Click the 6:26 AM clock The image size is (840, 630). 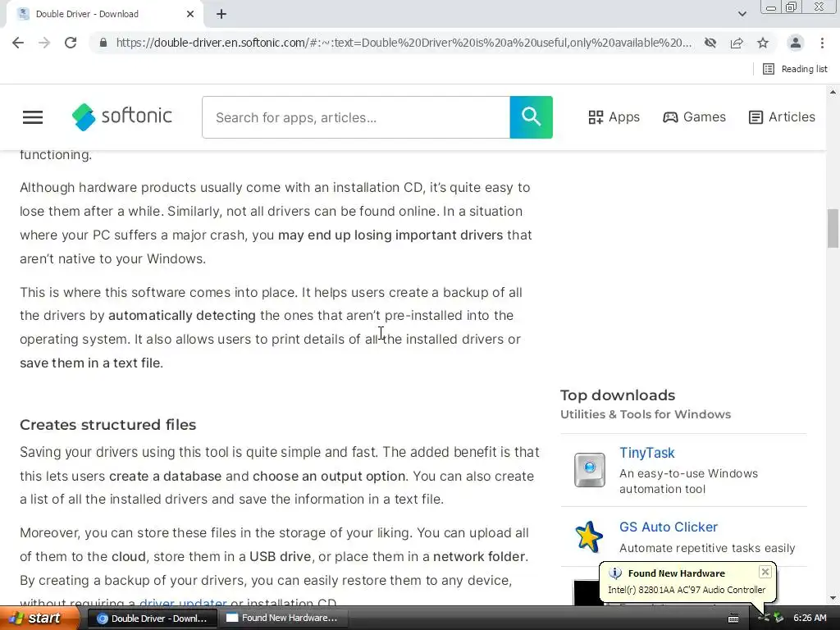point(810,619)
